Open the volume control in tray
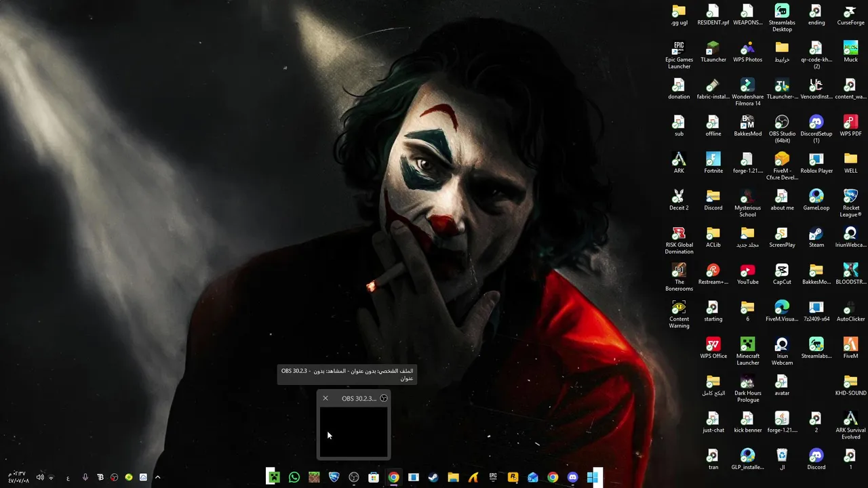 [40, 477]
